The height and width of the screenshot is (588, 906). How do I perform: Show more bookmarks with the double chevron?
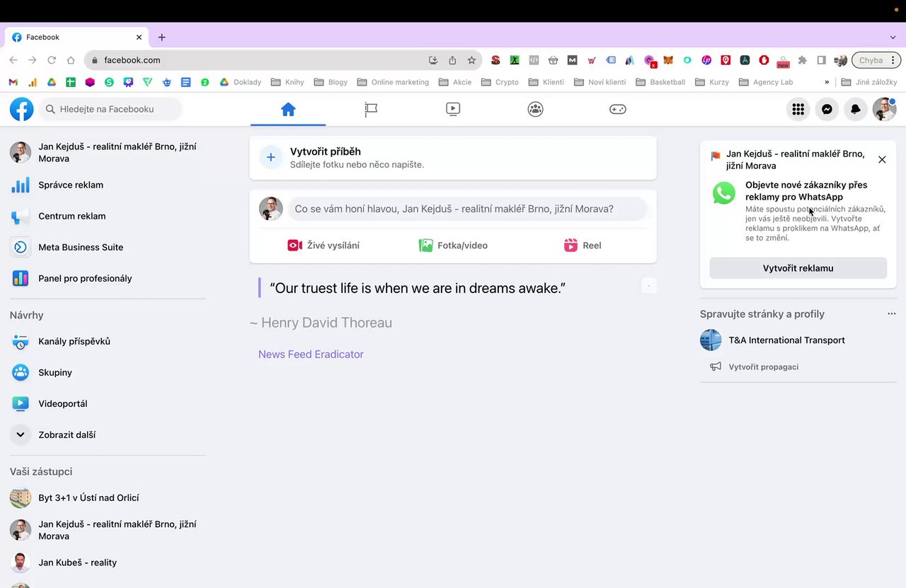[827, 82]
